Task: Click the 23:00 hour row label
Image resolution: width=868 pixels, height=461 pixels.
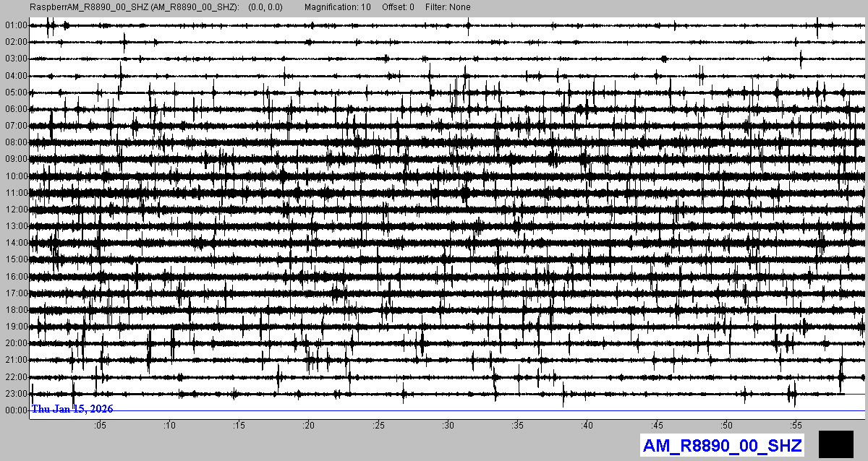Action: pos(15,394)
